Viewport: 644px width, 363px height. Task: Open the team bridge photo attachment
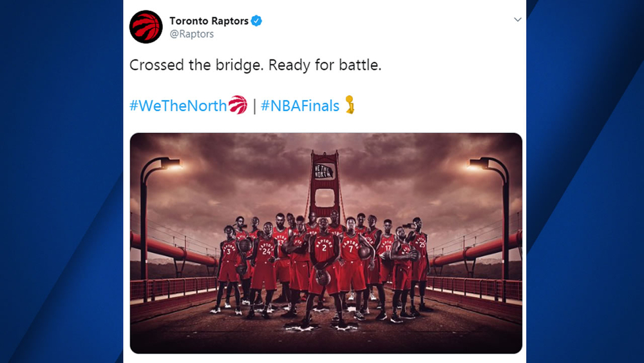click(x=326, y=243)
